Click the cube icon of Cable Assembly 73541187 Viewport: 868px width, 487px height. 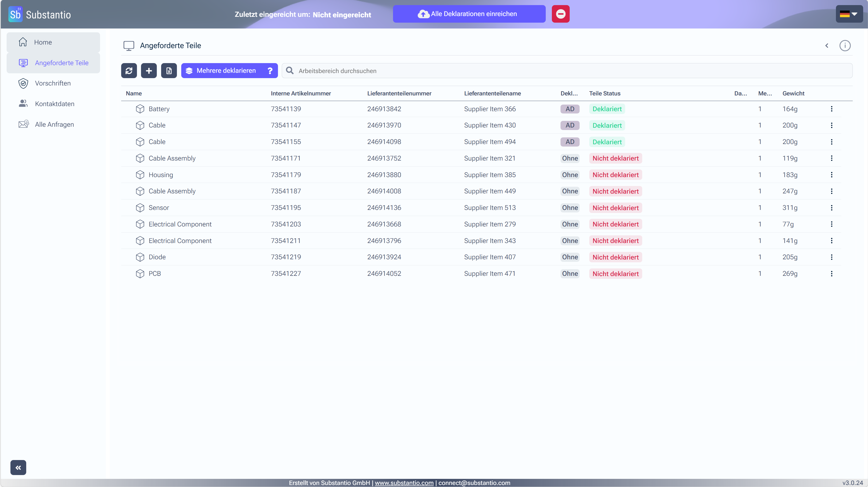pyautogui.click(x=140, y=191)
